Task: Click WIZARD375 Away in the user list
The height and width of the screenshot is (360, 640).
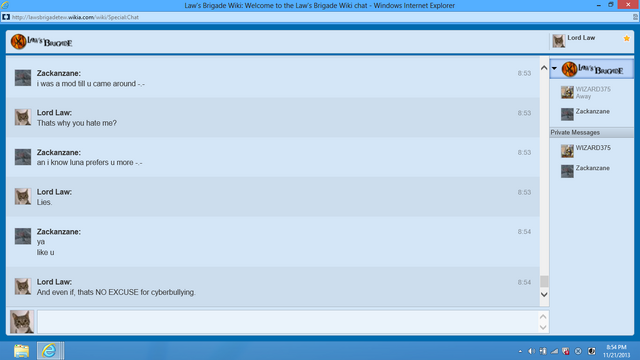Action: (592, 93)
